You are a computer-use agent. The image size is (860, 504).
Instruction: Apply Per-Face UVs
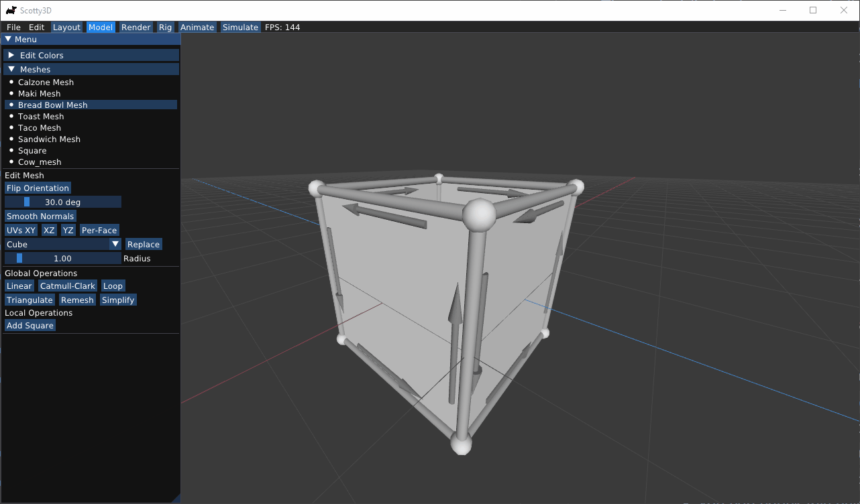pos(99,231)
